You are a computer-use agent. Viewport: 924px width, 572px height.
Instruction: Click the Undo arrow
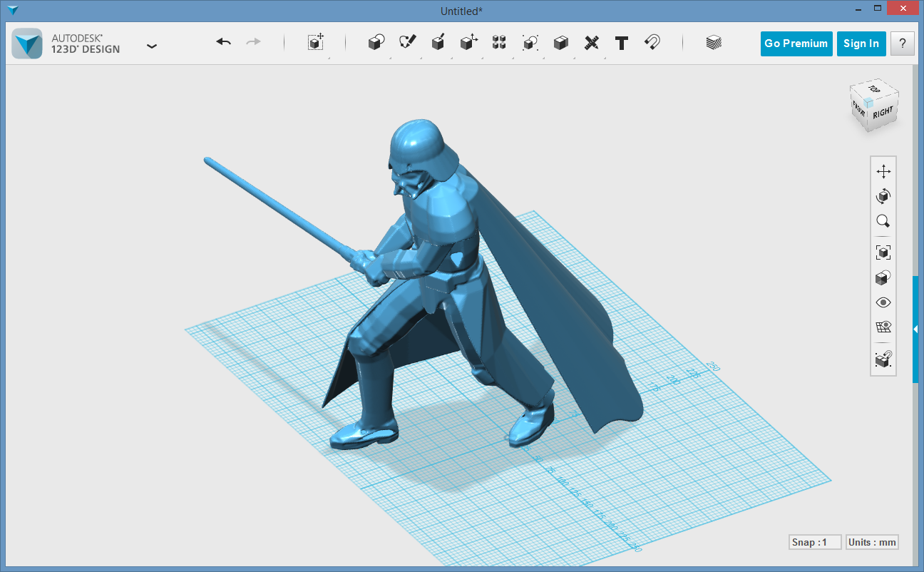(224, 43)
